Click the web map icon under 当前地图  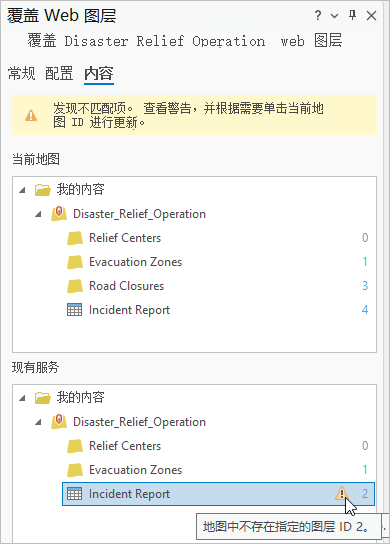point(59,213)
